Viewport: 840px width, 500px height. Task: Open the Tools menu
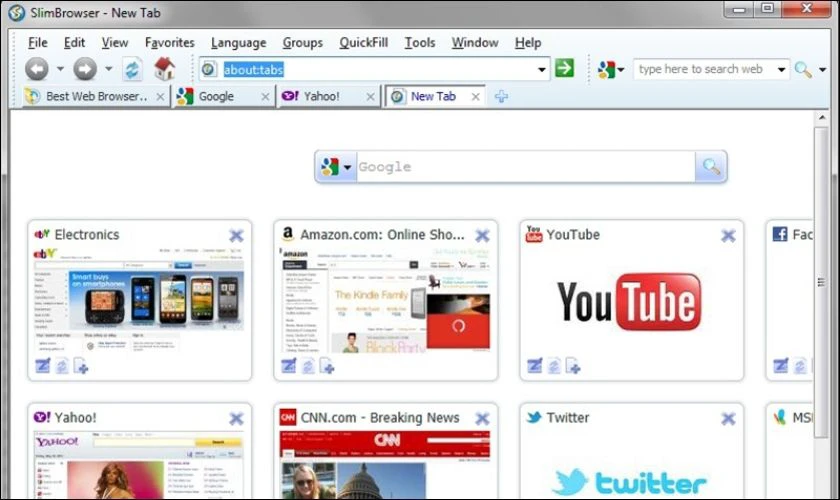(419, 43)
